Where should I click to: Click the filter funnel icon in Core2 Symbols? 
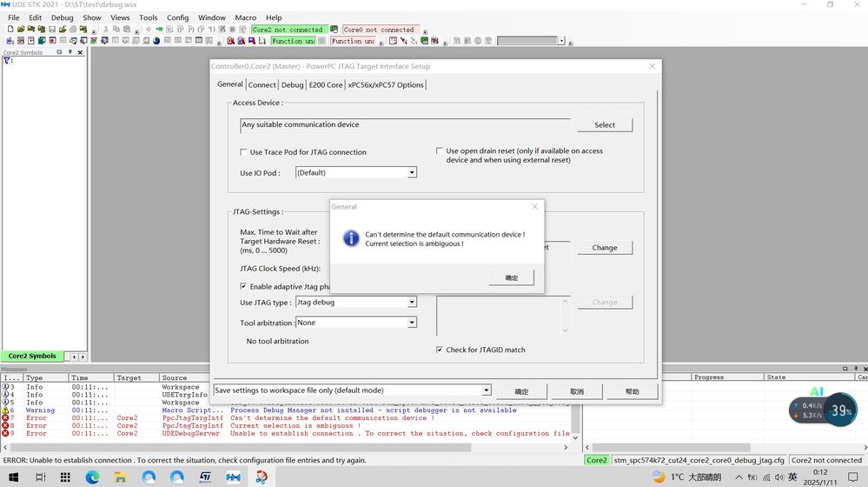(7, 60)
